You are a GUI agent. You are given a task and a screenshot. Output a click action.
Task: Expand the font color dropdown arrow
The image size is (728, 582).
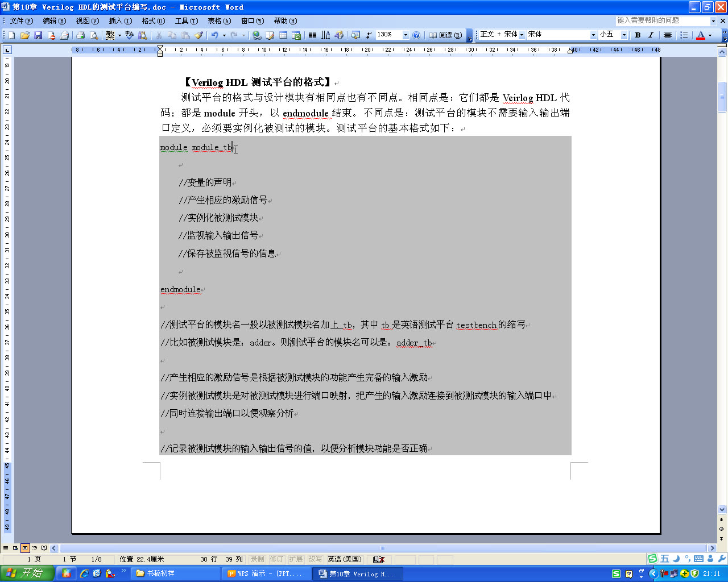[x=710, y=35]
